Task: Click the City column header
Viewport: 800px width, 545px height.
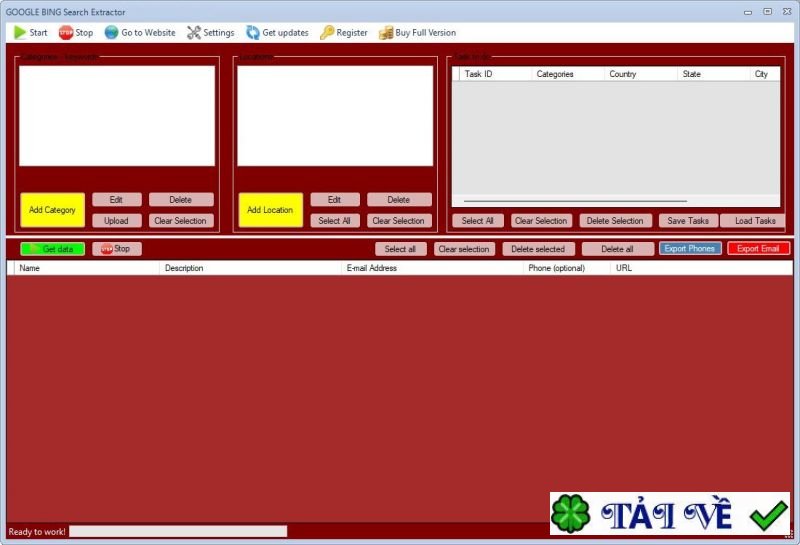Action: tap(765, 74)
